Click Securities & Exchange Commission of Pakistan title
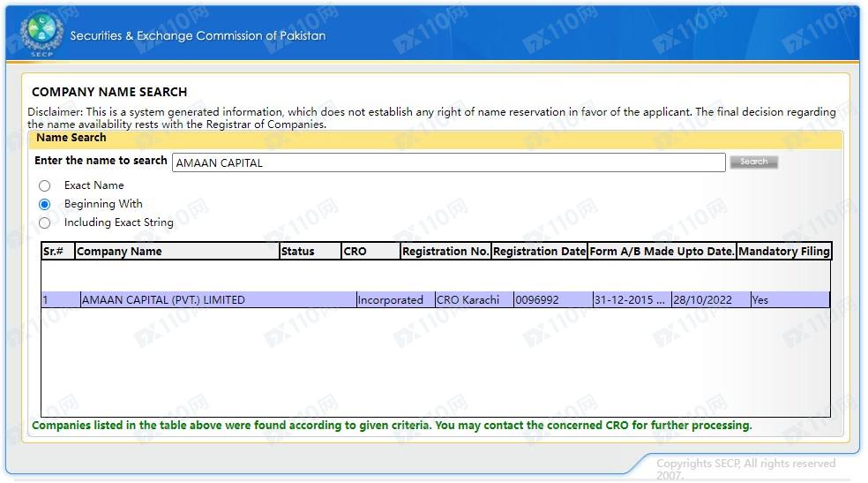 pos(198,36)
